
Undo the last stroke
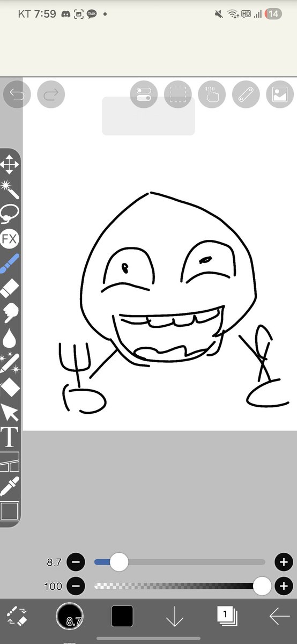[x=17, y=94]
